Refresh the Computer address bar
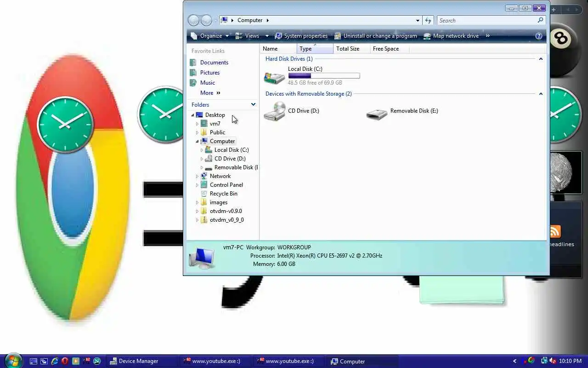The image size is (588, 368). pyautogui.click(x=428, y=20)
